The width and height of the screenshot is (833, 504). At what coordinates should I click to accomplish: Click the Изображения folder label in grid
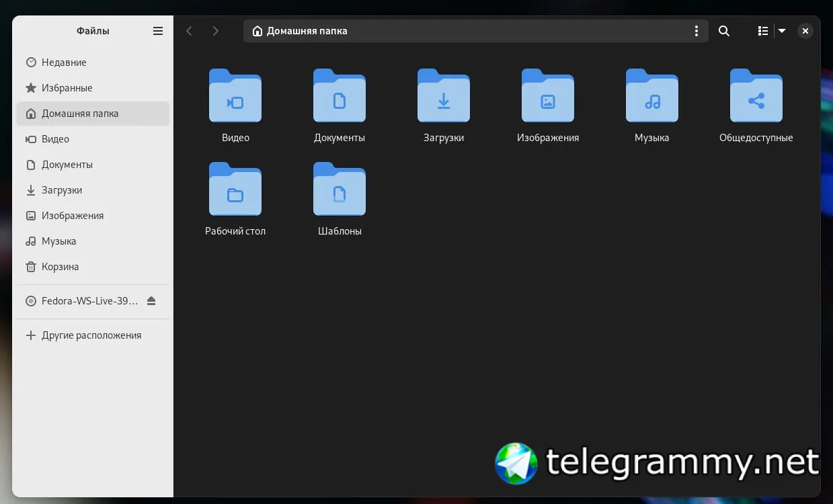click(548, 138)
